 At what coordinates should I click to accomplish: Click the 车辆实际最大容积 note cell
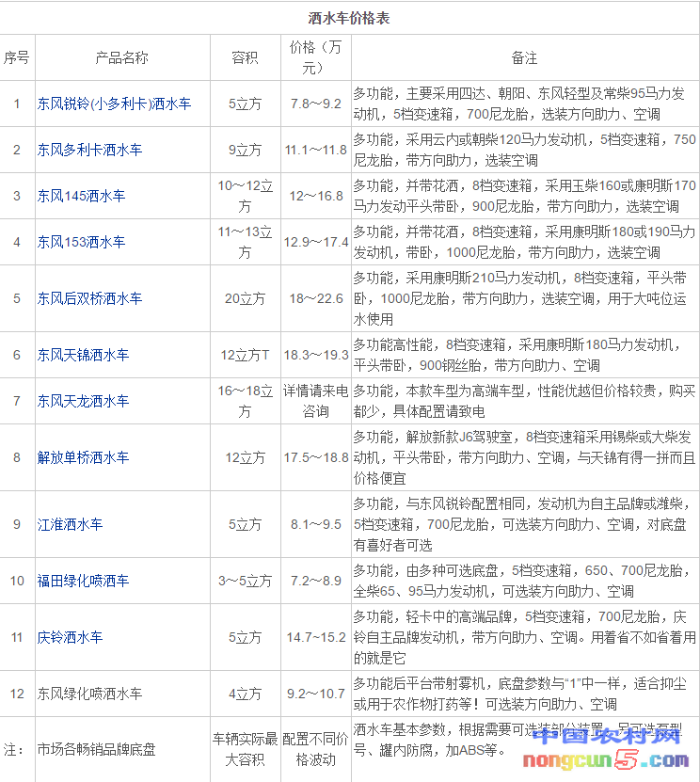(245, 749)
